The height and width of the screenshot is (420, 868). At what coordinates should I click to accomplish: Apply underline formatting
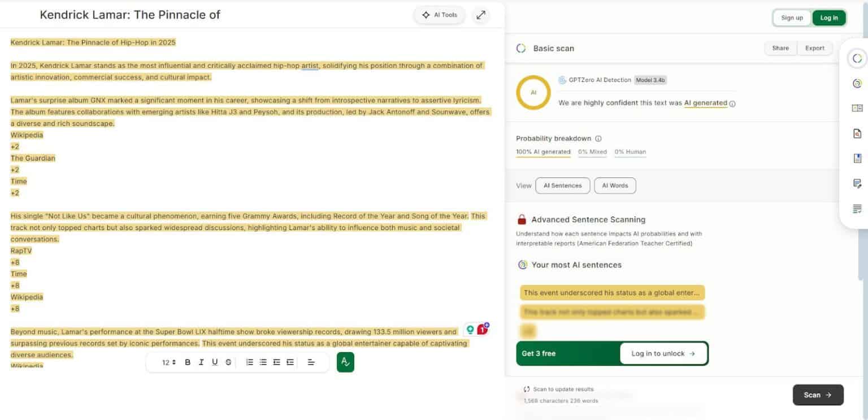click(x=215, y=362)
